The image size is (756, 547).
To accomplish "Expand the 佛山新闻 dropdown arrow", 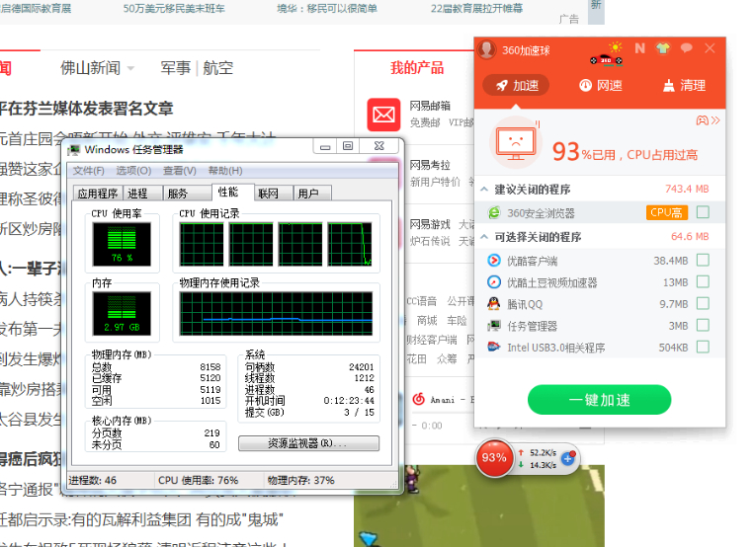I will tap(130, 69).
